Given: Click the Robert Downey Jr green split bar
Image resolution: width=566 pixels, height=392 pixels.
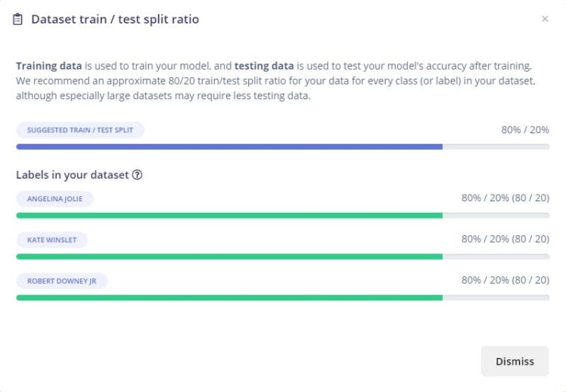Looking at the screenshot, I should [229, 297].
